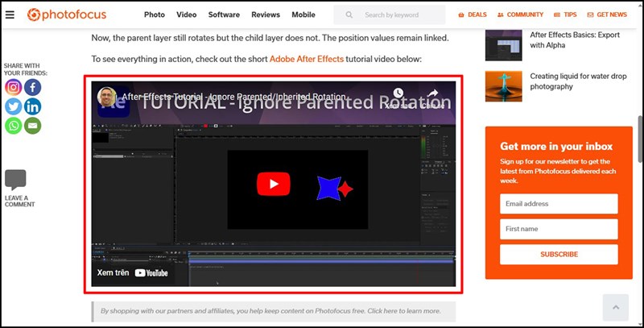Viewport: 644px width, 328px height.
Task: Open After Effects Basics: Export with Alpha article
Action: [x=575, y=39]
